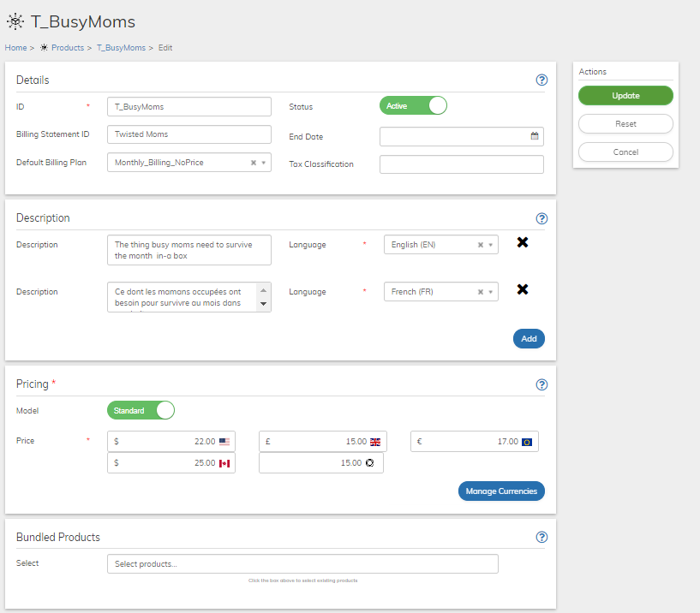Expand the French (FR) language dropdown
Image resolution: width=700 pixels, height=613 pixels.
491,292
